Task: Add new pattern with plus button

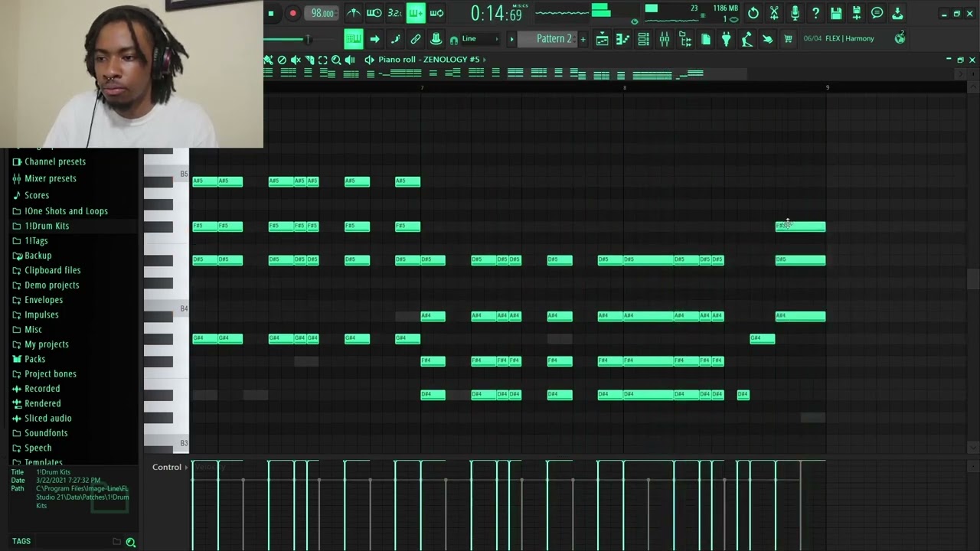Action: (x=583, y=39)
